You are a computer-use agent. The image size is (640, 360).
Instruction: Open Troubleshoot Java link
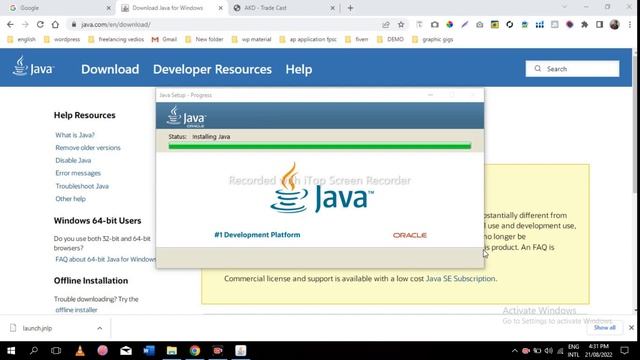(x=82, y=186)
